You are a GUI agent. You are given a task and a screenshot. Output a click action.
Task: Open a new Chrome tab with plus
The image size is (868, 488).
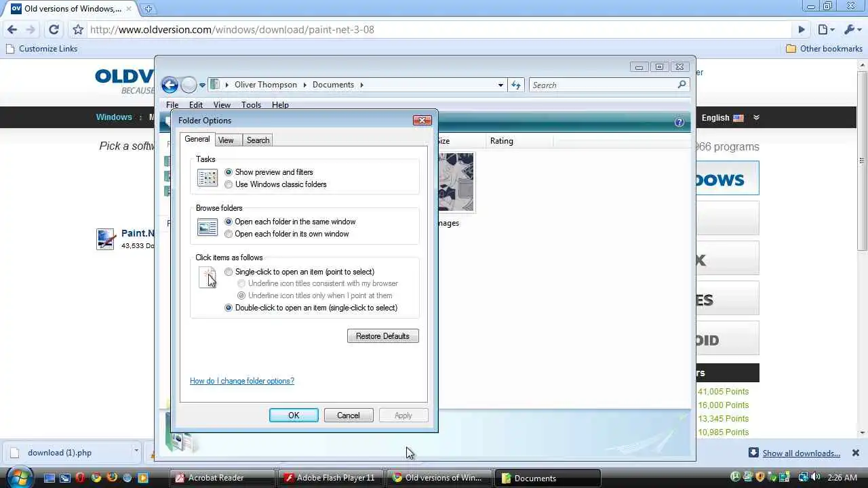pyautogui.click(x=148, y=9)
